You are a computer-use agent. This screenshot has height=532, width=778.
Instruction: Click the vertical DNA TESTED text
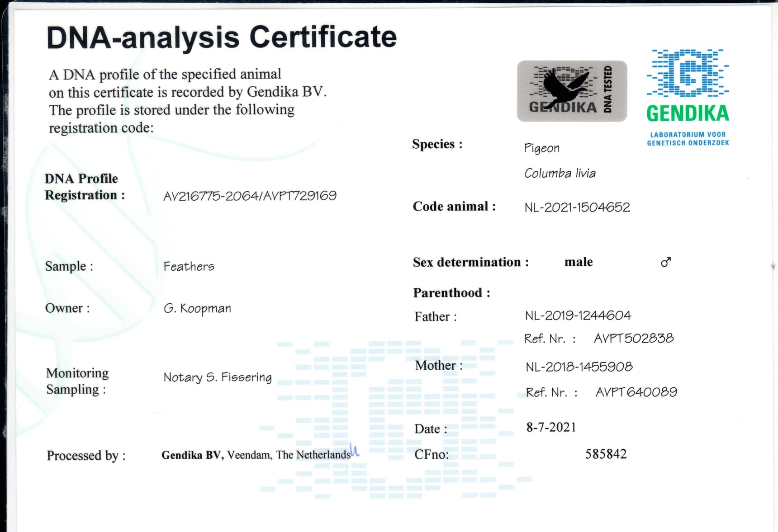(608, 89)
